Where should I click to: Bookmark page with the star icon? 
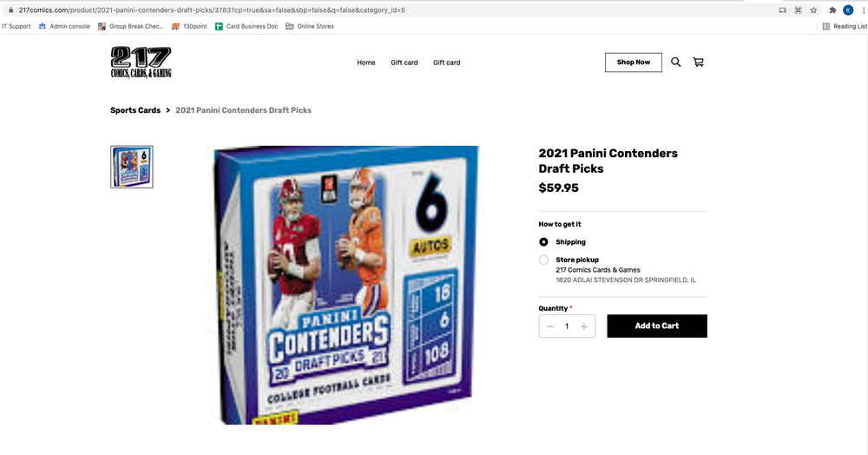[813, 10]
